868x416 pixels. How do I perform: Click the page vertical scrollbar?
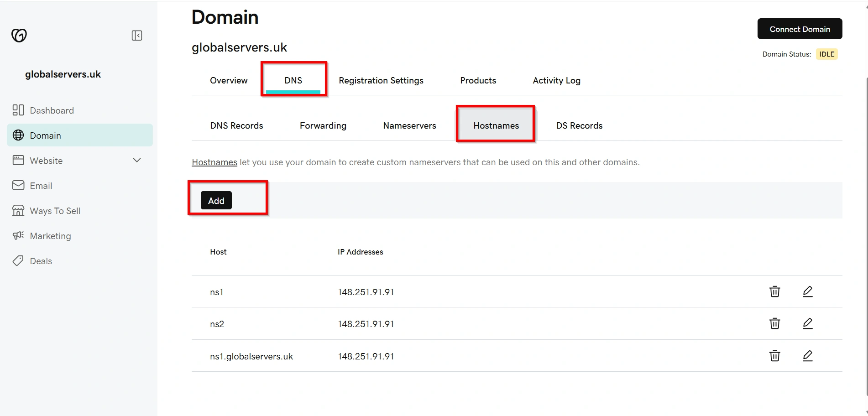click(x=866, y=237)
